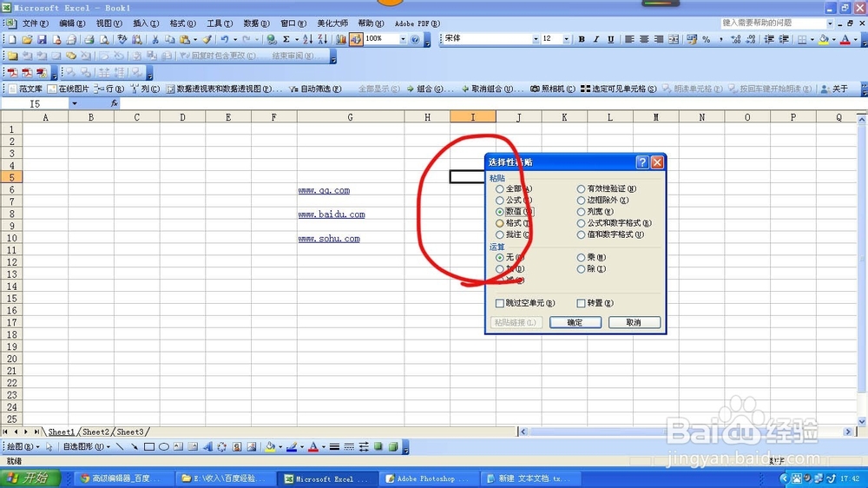Switch to the Sheet2 tab
Viewport: 868px width, 488px height.
(95, 432)
